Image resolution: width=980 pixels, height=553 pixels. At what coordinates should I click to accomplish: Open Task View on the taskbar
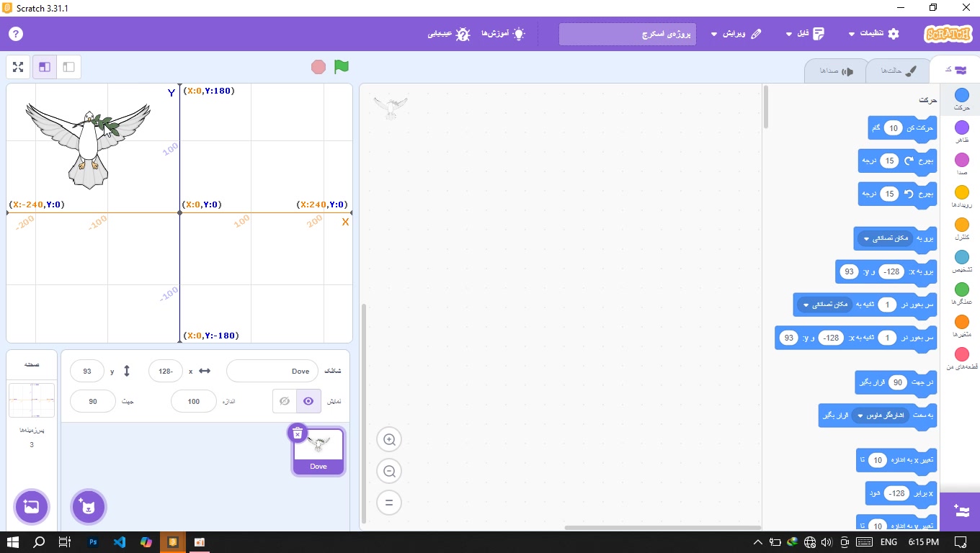[x=65, y=541]
